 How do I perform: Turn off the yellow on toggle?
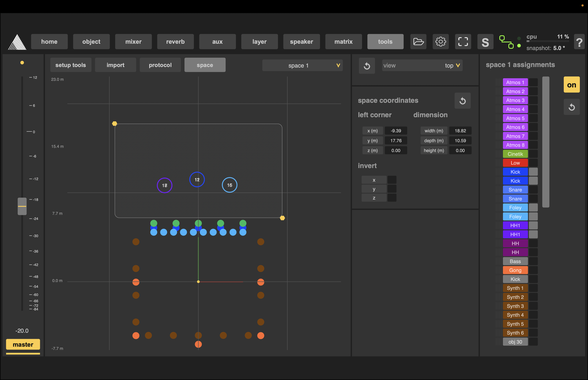tap(571, 85)
